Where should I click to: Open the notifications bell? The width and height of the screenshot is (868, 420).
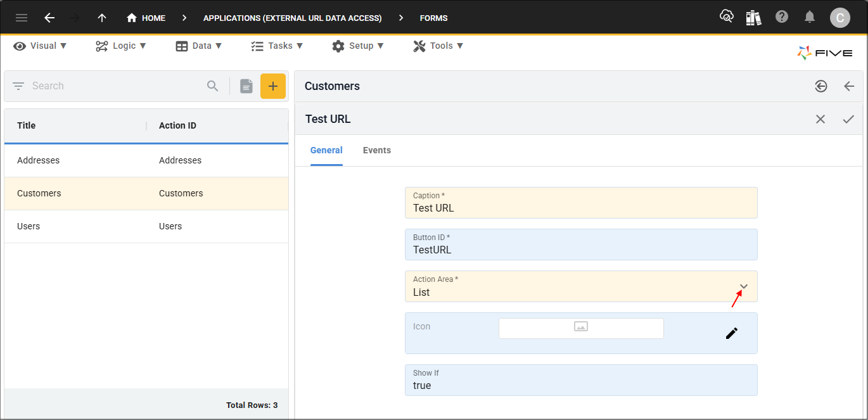(810, 17)
